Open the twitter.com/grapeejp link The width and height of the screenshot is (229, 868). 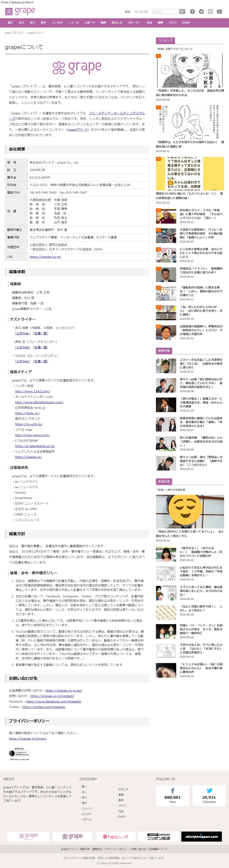click(x=43, y=707)
